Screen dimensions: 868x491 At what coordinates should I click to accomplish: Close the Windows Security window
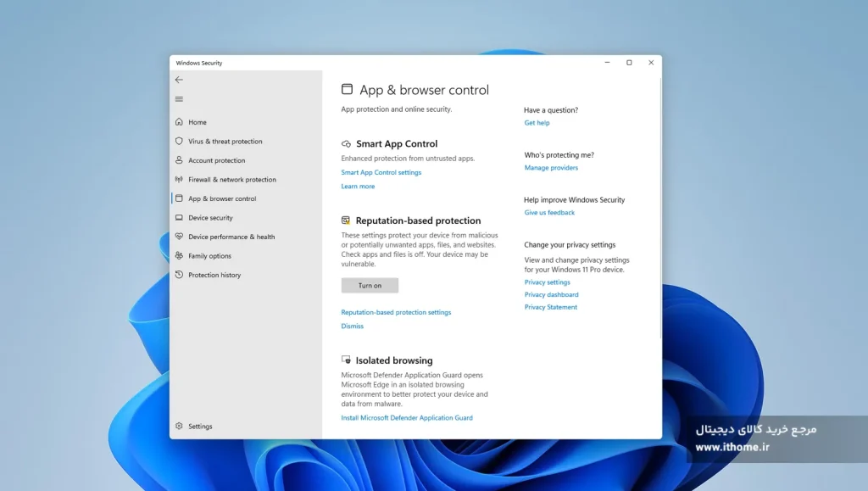(x=651, y=63)
